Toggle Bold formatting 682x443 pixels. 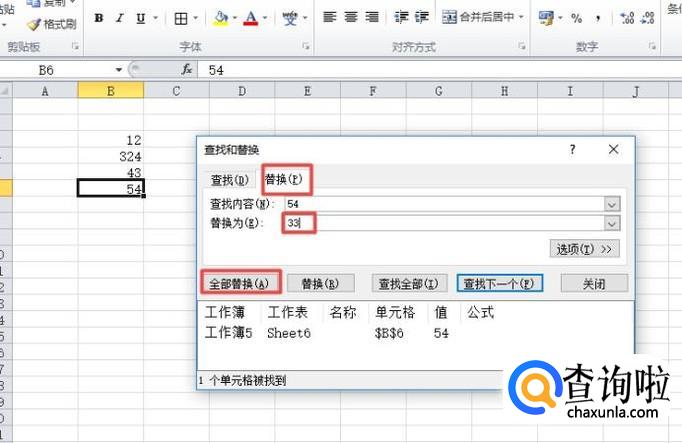(99, 18)
